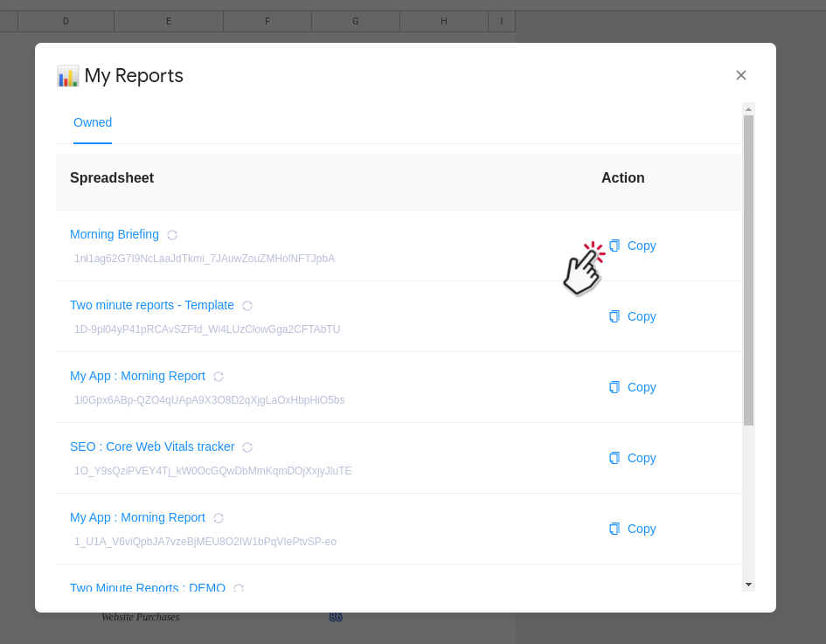Select Template ID text 1D-9pl04yP41...
This screenshot has height=644, width=826.
click(x=207, y=329)
